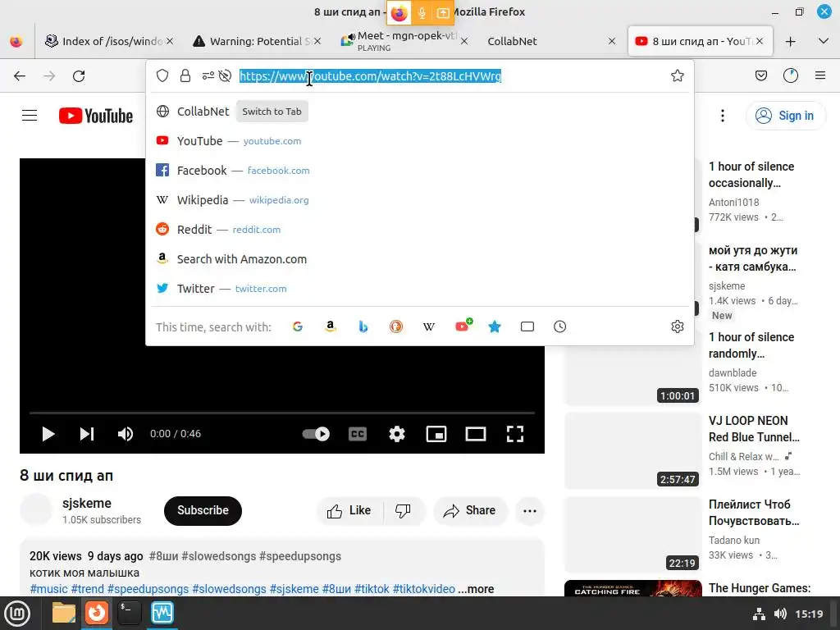The width and height of the screenshot is (840, 630).
Task: Open site permissions icon in address bar
Action: (208, 76)
